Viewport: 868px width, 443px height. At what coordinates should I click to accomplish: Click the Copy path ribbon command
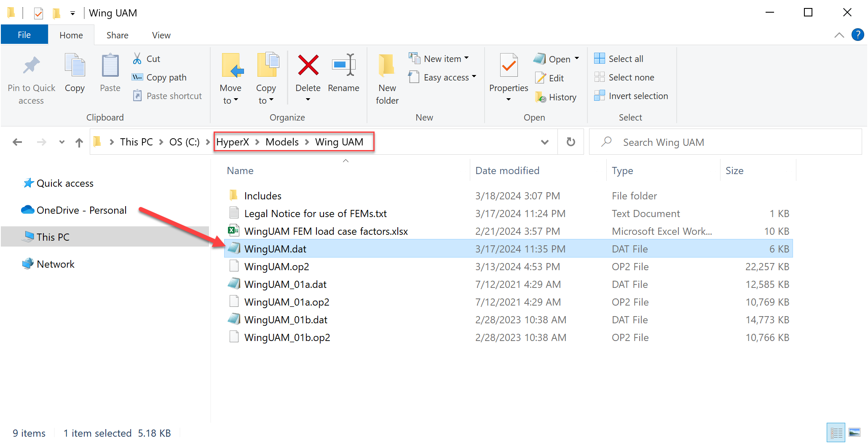[x=159, y=78]
